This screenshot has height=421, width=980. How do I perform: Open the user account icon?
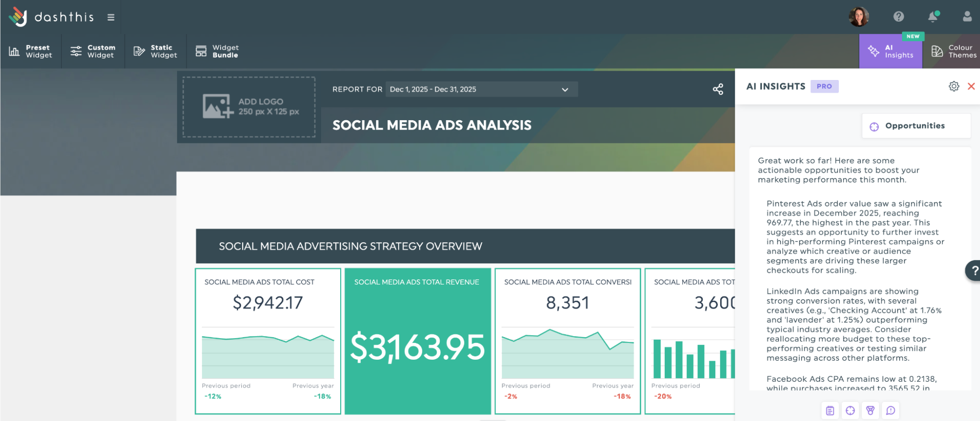[x=967, y=17]
